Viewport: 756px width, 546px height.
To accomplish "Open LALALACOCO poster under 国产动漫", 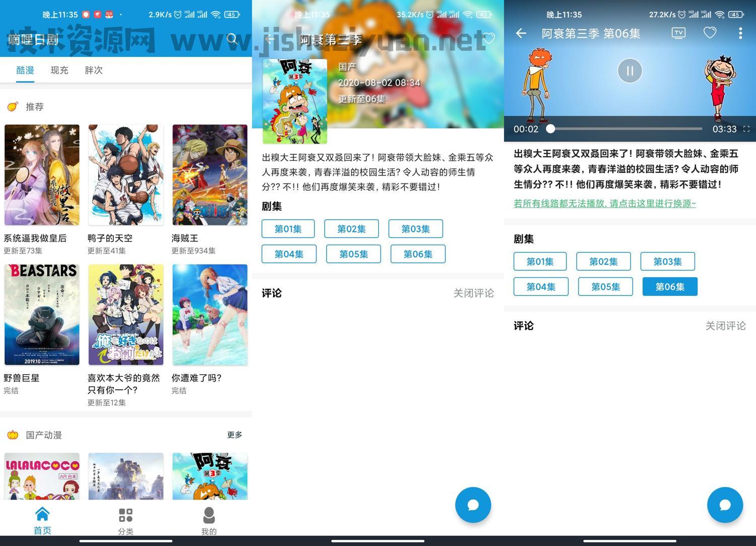I will [42, 476].
